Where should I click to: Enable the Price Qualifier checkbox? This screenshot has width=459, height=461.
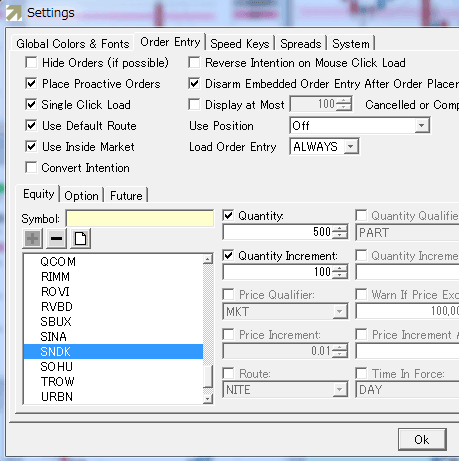tap(228, 294)
